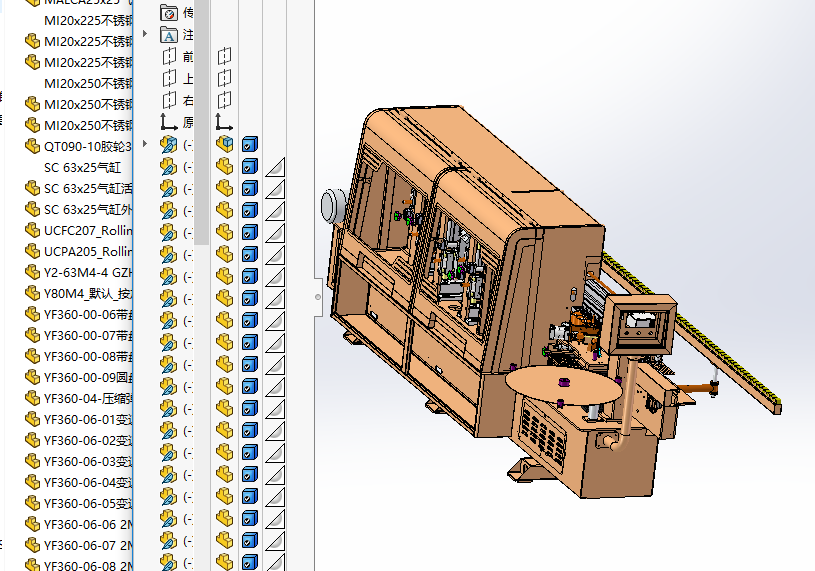Select the YF360-06-07 2M file name
Image resolution: width=815 pixels, height=571 pixels.
coord(88,546)
